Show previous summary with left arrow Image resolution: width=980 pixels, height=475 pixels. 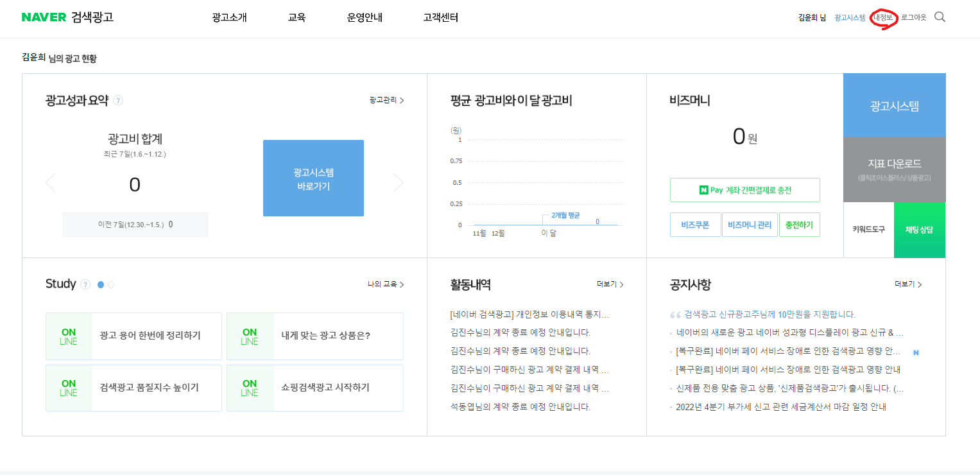click(x=51, y=183)
